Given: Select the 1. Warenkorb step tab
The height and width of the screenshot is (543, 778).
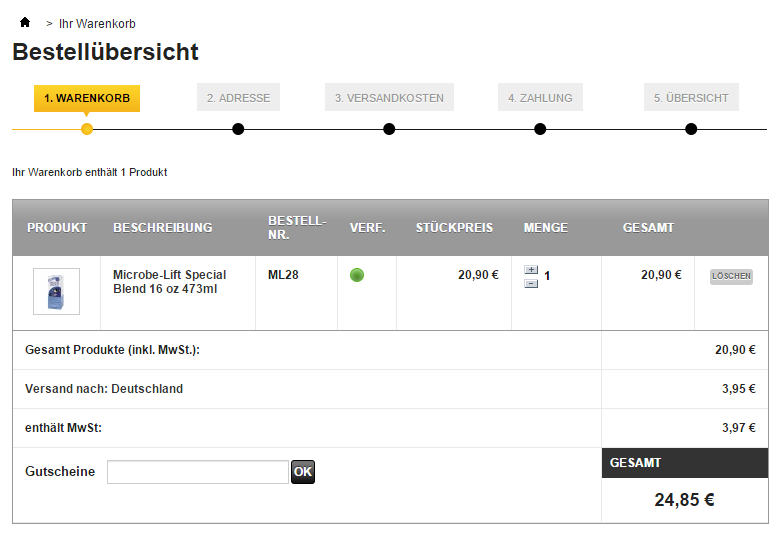Looking at the screenshot, I should coord(87,98).
